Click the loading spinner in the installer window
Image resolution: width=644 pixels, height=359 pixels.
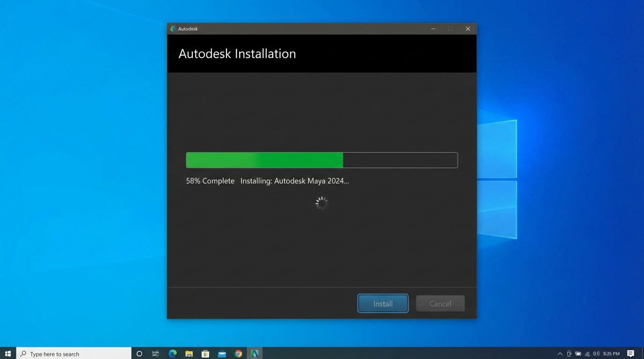(322, 202)
